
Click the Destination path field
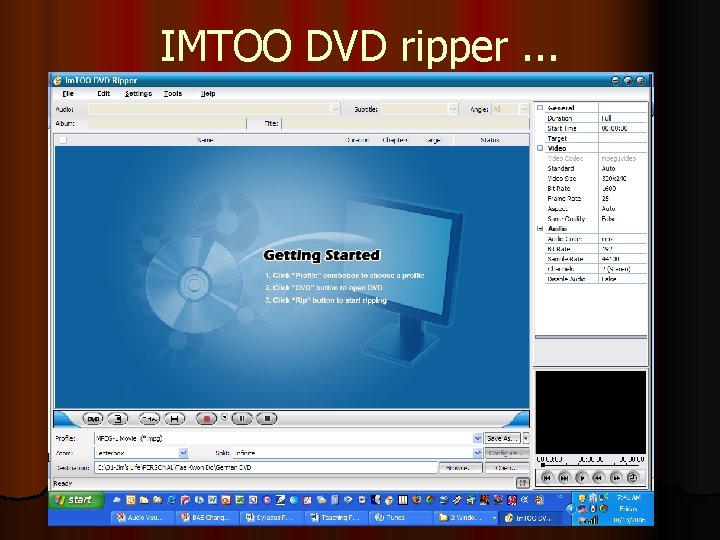click(x=265, y=468)
